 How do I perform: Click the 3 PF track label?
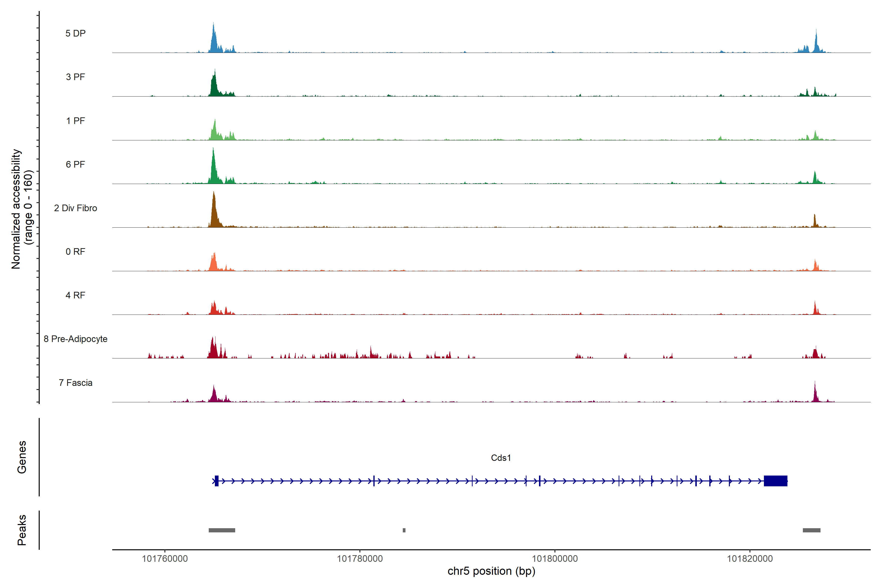pyautogui.click(x=75, y=77)
